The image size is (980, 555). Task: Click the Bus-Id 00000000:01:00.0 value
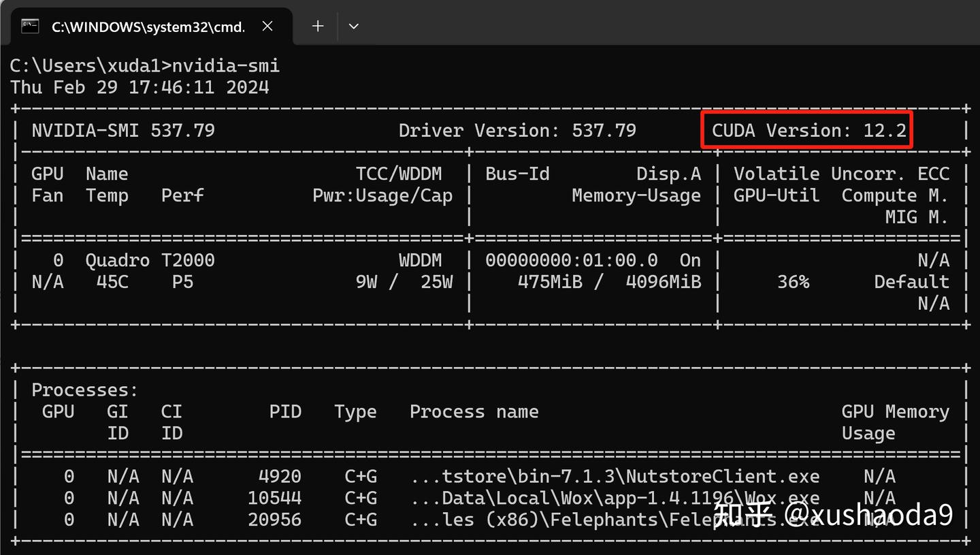click(572, 260)
